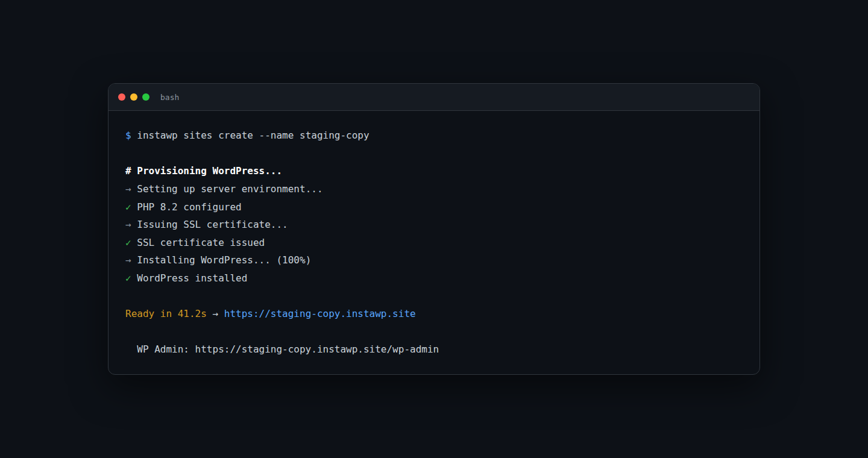The image size is (868, 458).
Task: Click the '# Provisioning WordPress...' heading
Action: click(x=204, y=171)
